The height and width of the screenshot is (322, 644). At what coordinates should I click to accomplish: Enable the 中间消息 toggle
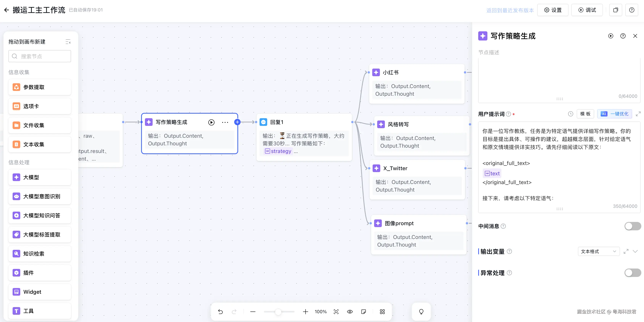click(x=633, y=226)
